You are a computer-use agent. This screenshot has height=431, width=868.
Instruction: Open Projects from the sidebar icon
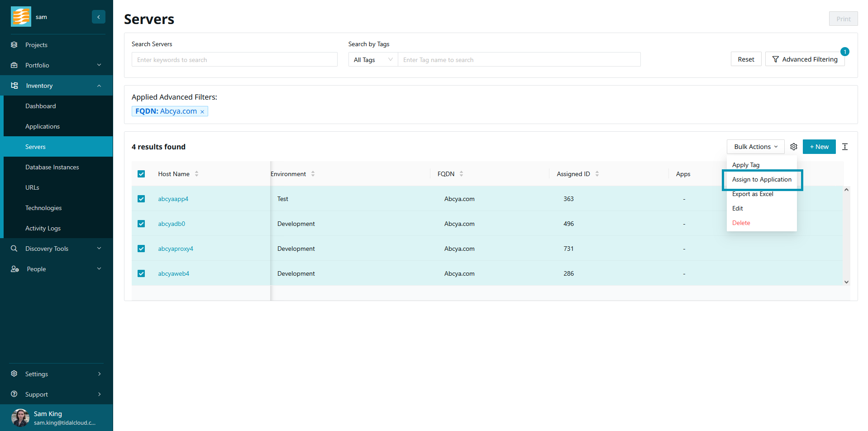(14, 45)
